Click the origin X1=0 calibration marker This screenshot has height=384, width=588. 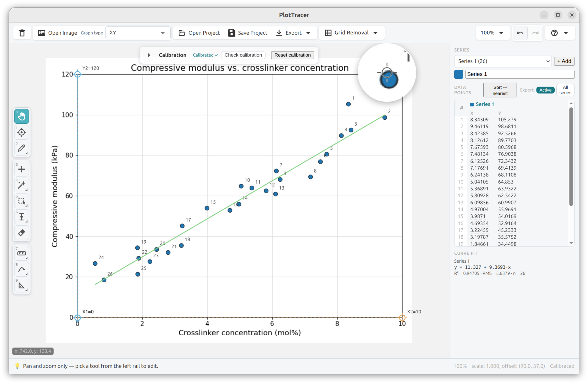pos(78,318)
